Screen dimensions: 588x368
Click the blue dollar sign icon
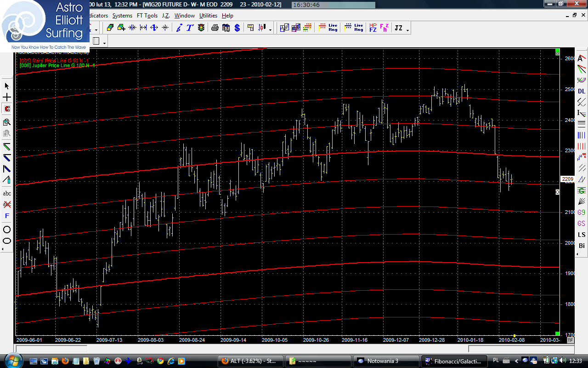[x=237, y=28]
